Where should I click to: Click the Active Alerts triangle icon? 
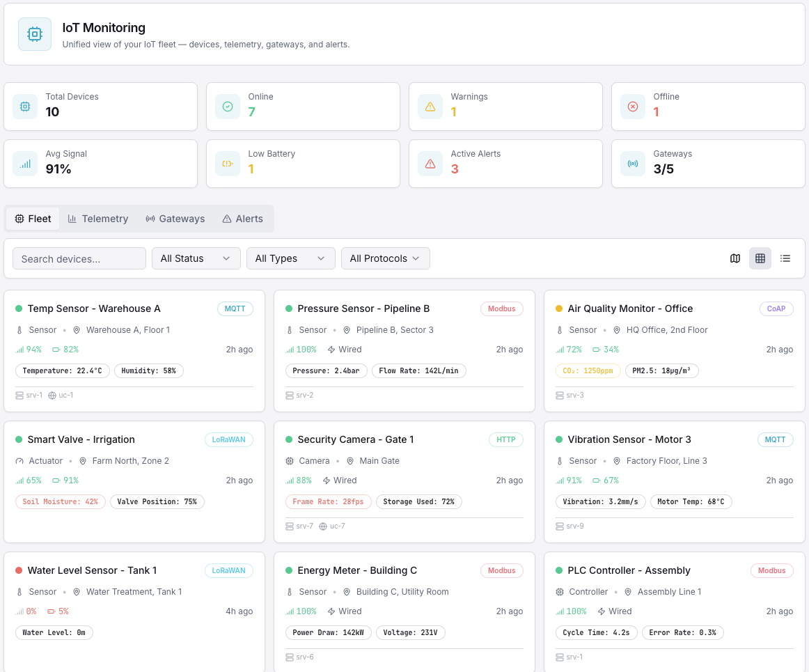[x=430, y=164]
